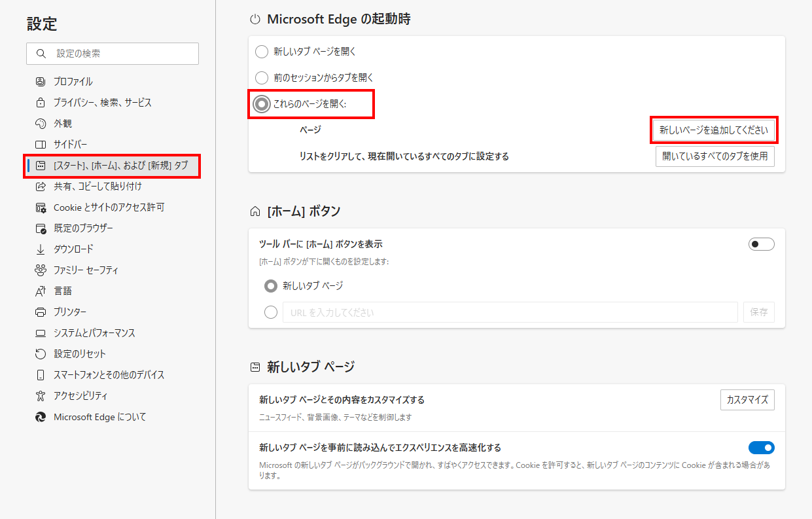Click the lock icon for プライバシー、検索、サービス
Viewport: 812px width, 519px height.
(x=41, y=103)
